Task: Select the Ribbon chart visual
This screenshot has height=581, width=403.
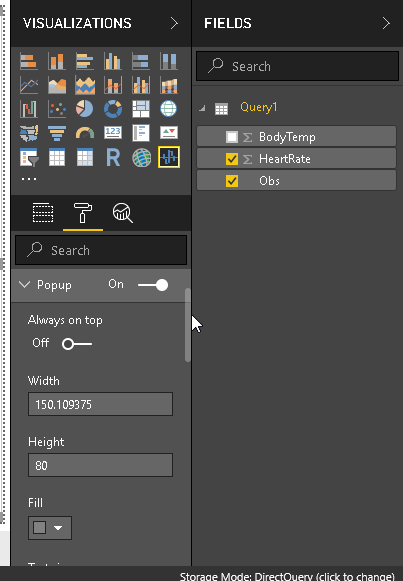Action: 169,85
